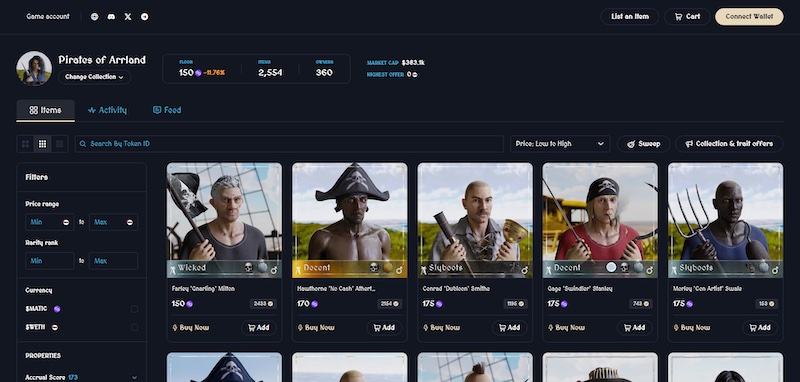
Task: Open the website globe icon link
Action: pos(94,16)
